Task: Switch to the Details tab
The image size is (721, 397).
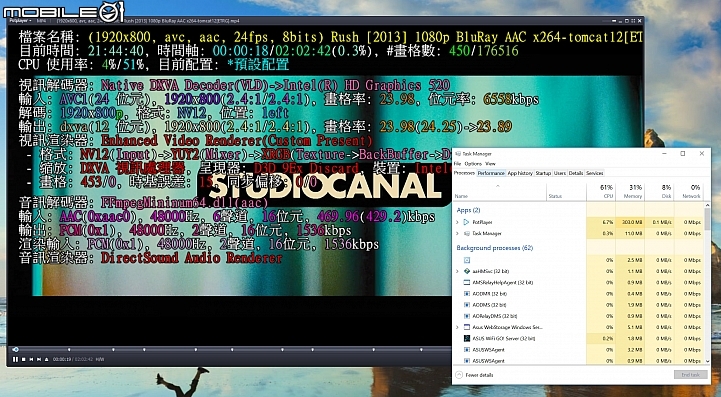Action: (576, 173)
